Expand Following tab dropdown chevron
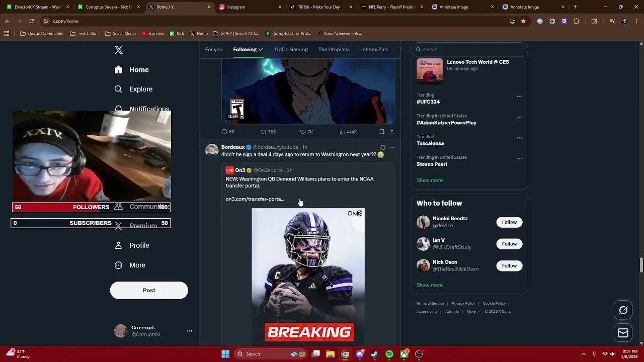This screenshot has width=644, height=362. (x=261, y=49)
